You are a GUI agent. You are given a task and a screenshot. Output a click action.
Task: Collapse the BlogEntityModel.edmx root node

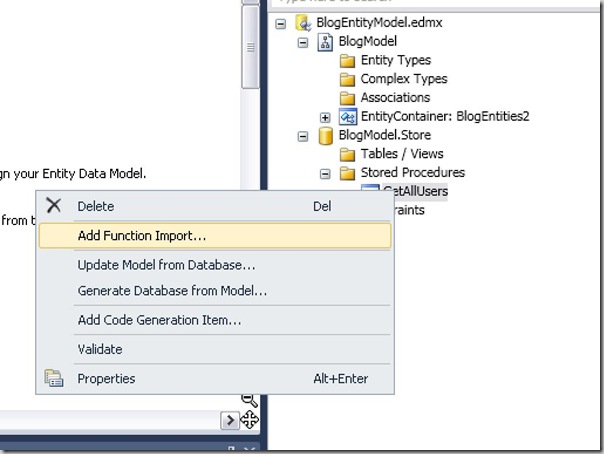(280, 23)
